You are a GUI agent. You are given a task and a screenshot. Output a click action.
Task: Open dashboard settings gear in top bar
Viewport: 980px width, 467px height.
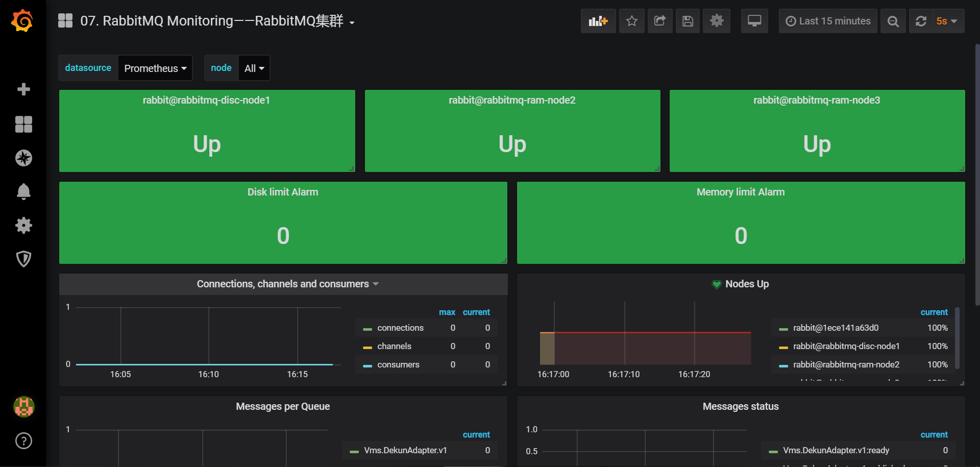coord(717,21)
